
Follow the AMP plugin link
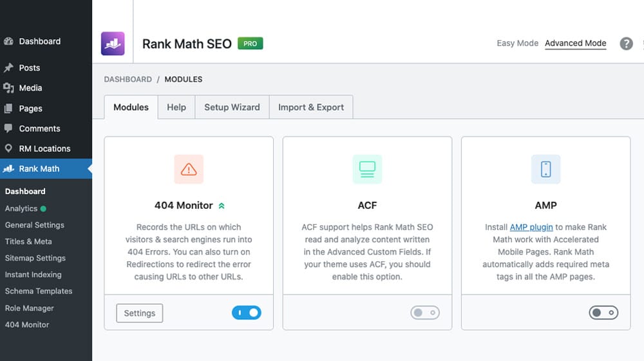(x=531, y=227)
